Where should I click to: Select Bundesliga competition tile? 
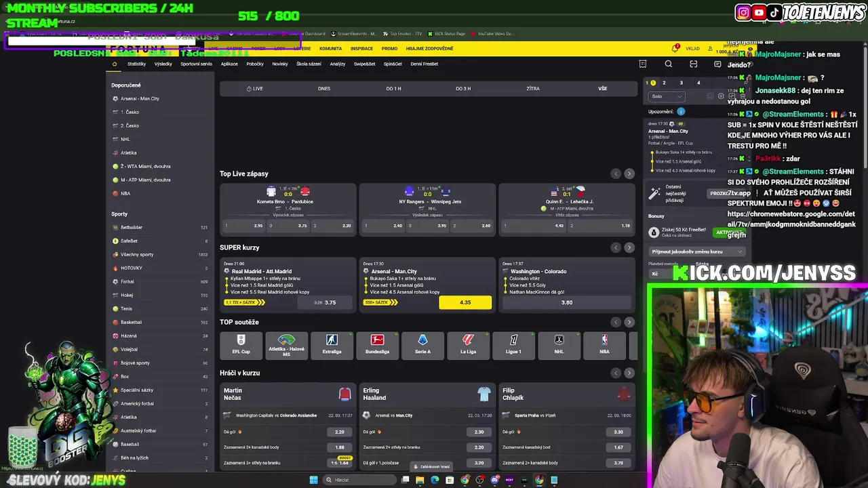[377, 345]
